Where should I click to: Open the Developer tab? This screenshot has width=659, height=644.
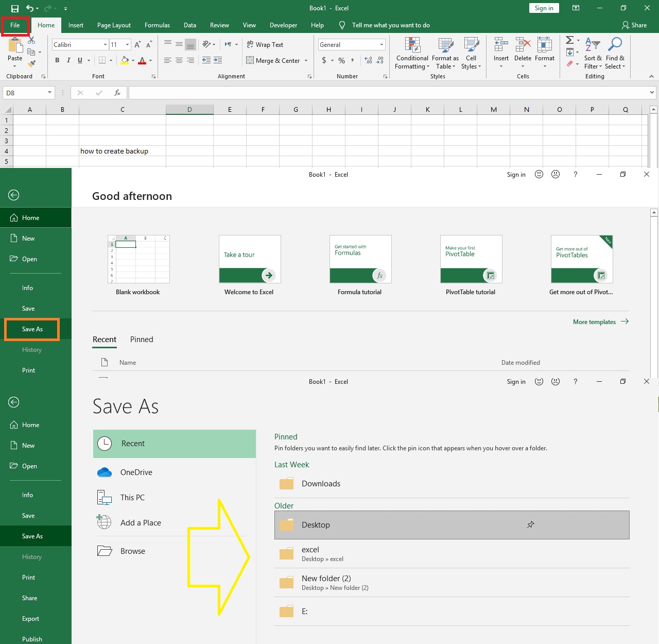[x=283, y=25]
